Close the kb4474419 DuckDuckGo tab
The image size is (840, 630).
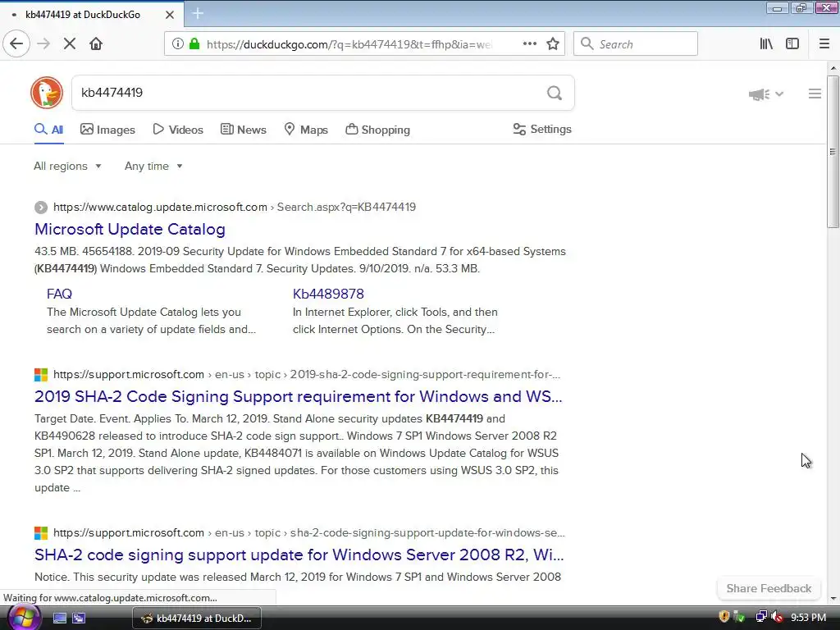169,15
